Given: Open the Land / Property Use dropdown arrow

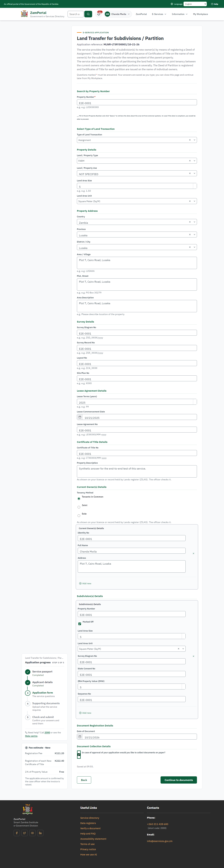Looking at the screenshot, I should [194, 173].
